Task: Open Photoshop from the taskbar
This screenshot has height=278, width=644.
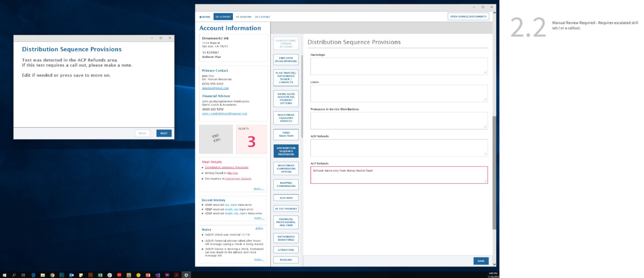Action: 62,275
